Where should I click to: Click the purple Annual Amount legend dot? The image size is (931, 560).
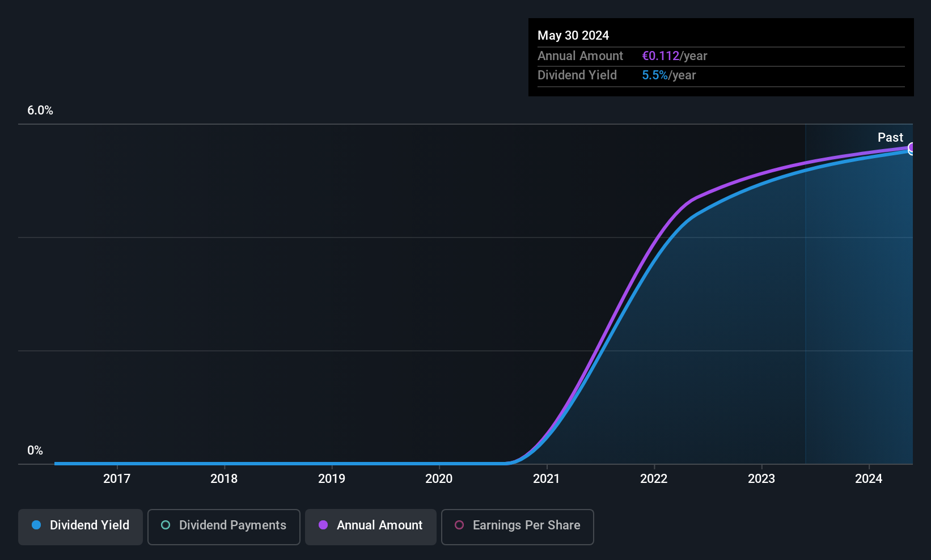[x=323, y=525]
